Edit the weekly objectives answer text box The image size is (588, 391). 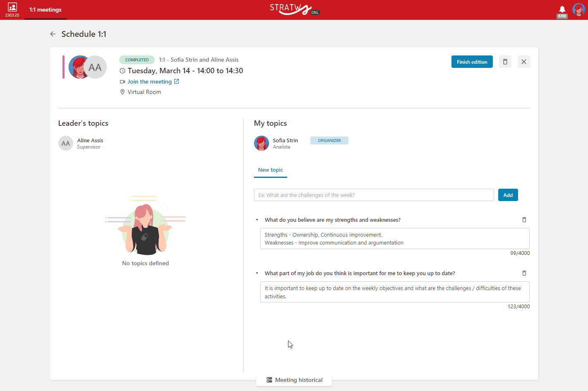point(395,292)
